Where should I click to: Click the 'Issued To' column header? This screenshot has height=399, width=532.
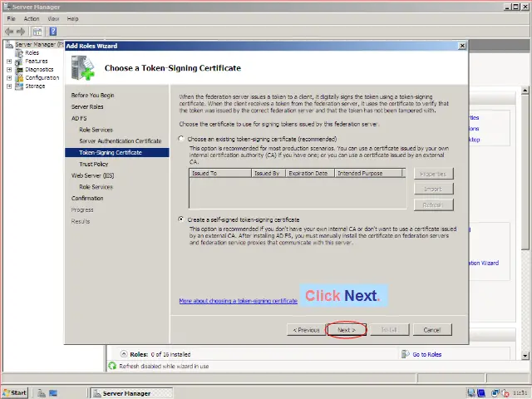[220, 174]
